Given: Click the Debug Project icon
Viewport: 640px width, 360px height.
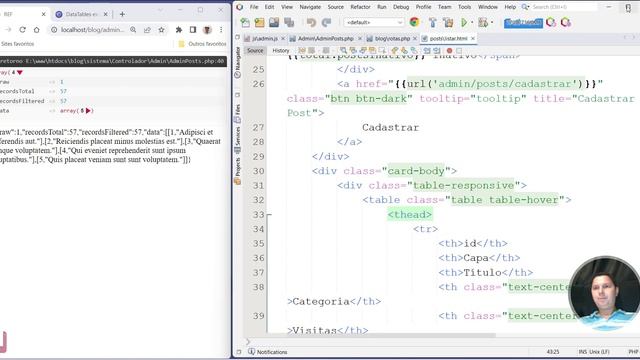Looking at the screenshot, I should point(483,22).
